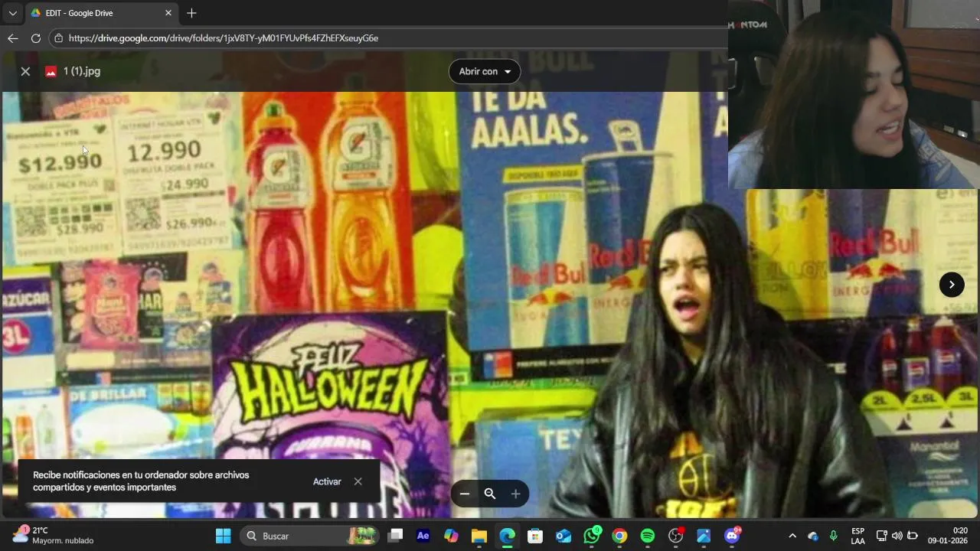Open the clock and date 09-01-2026

point(948,536)
